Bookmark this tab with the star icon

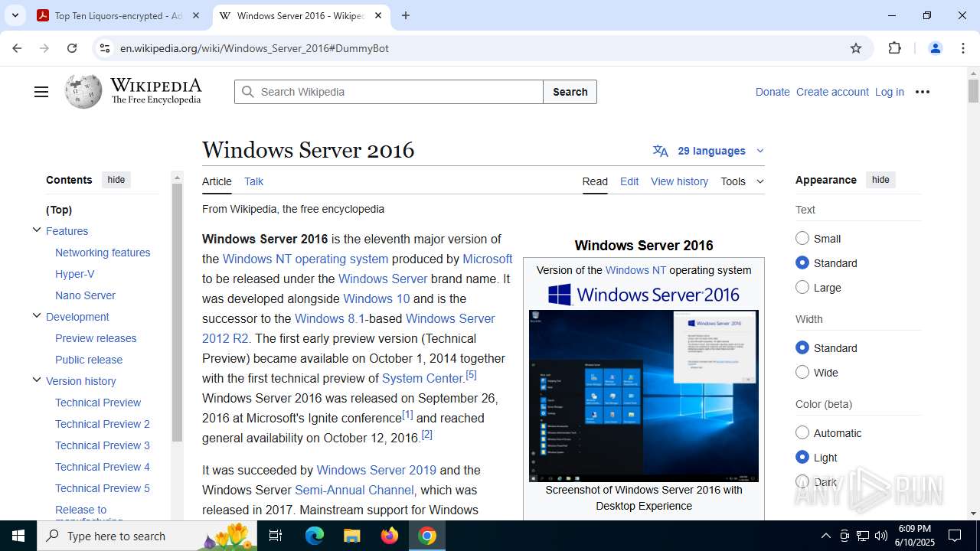(x=856, y=48)
